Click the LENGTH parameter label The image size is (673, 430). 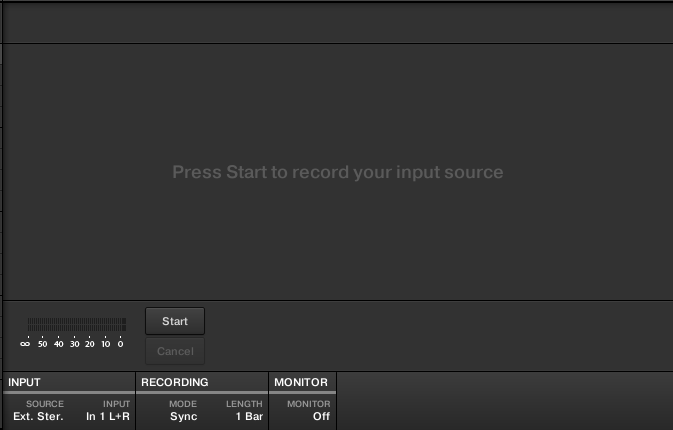click(244, 404)
